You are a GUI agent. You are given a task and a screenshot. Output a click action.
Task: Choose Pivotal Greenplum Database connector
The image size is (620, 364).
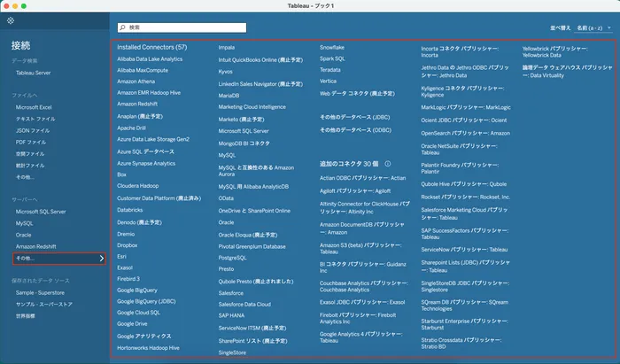coord(252,246)
